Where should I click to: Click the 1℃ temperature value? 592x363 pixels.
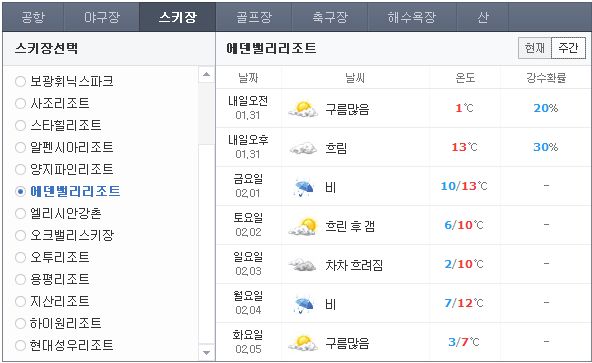464,108
